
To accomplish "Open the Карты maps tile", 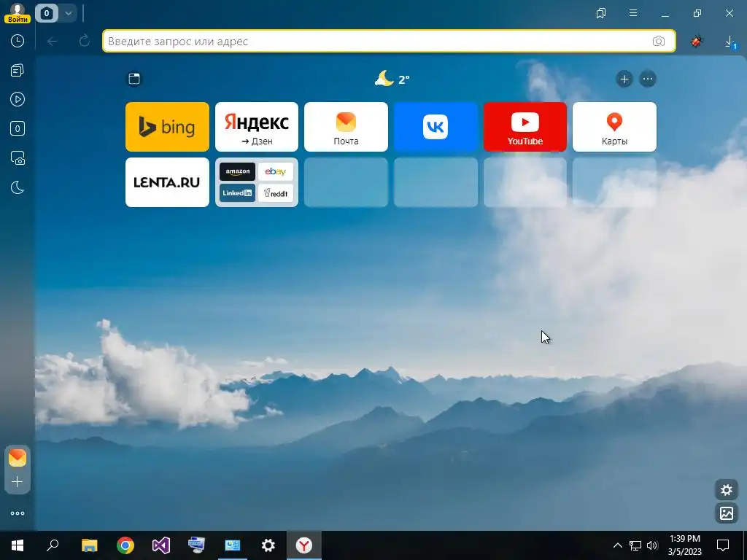I will click(614, 127).
